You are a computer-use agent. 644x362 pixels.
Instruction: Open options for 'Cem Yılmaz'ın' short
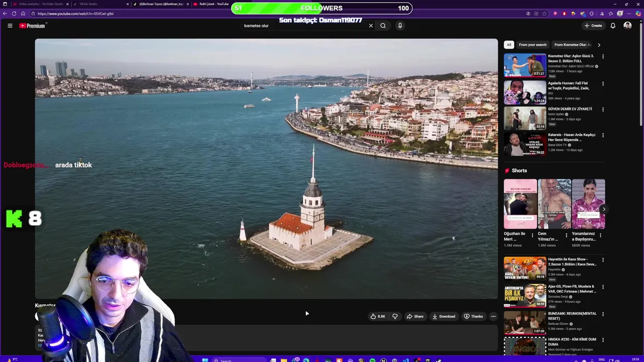point(567,235)
